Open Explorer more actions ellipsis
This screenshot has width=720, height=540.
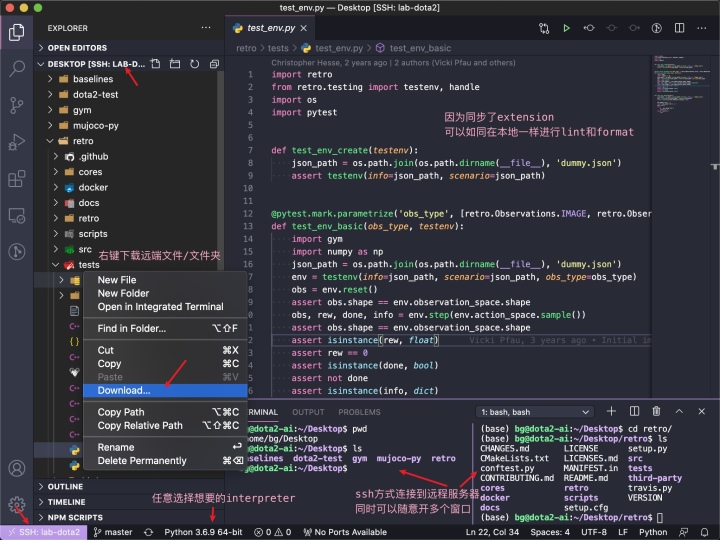click(206, 28)
